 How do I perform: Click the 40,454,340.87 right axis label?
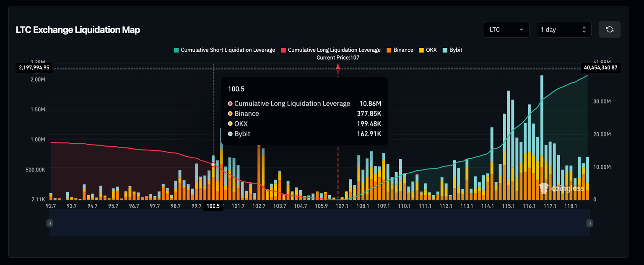click(x=600, y=68)
